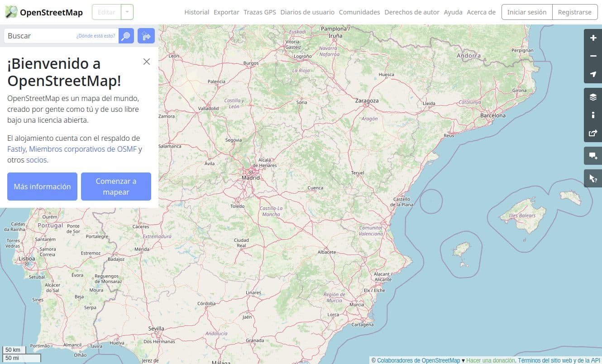This screenshot has height=364, width=602.
Task: Click the Valladolid label on the map
Action: point(209,109)
